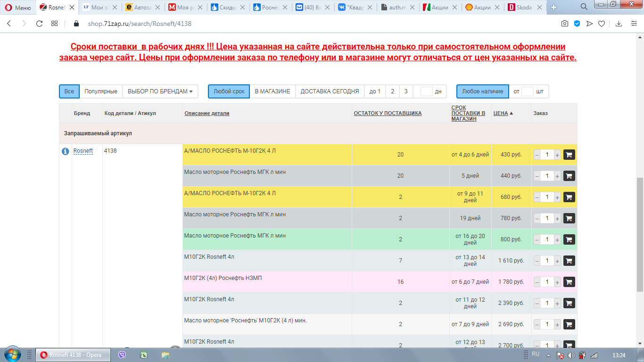This screenshot has width=644, height=362.
Task: Decrease quantity for 430 руб. item
Action: point(537,155)
